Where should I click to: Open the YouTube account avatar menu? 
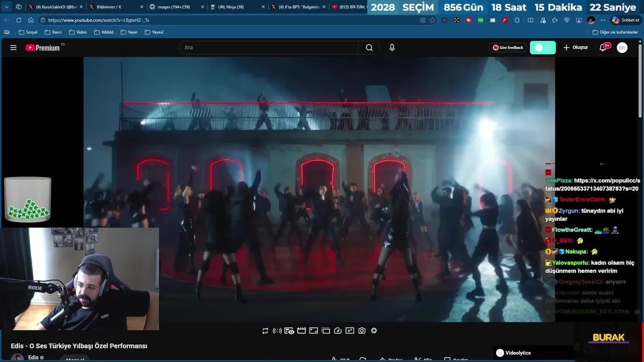(x=622, y=48)
